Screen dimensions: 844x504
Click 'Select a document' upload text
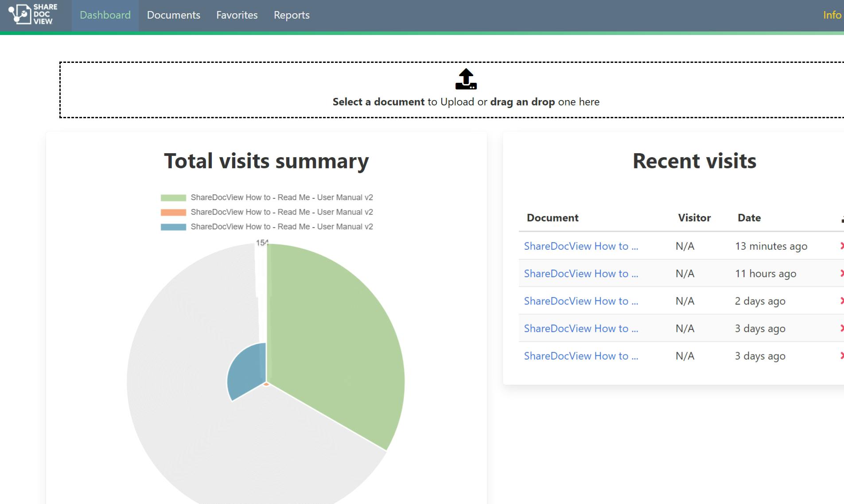(x=378, y=102)
